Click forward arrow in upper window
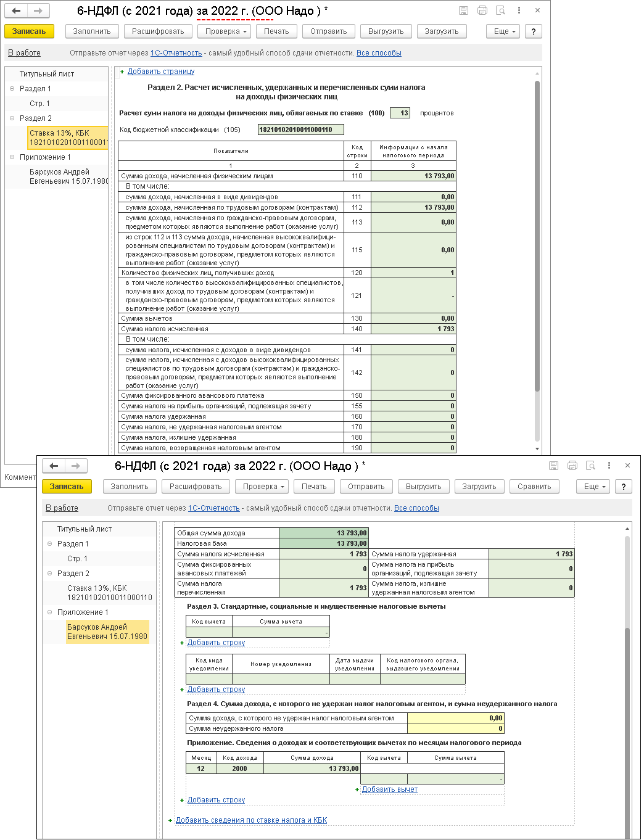 38,10
